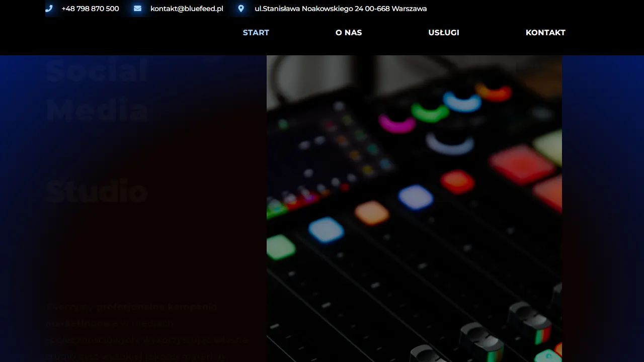Navigate to the USŁUGI menu item

(443, 33)
